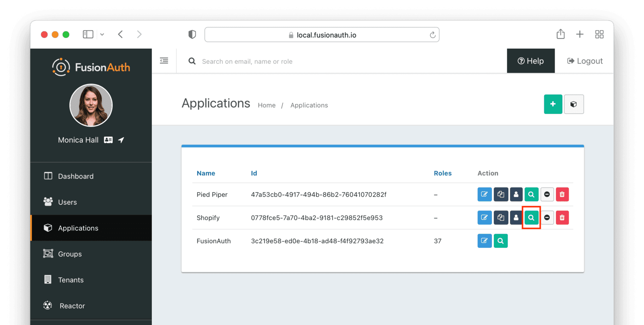Viewport: 644px width, 325px height.
Task: Open a new browser tab
Action: coord(580,34)
